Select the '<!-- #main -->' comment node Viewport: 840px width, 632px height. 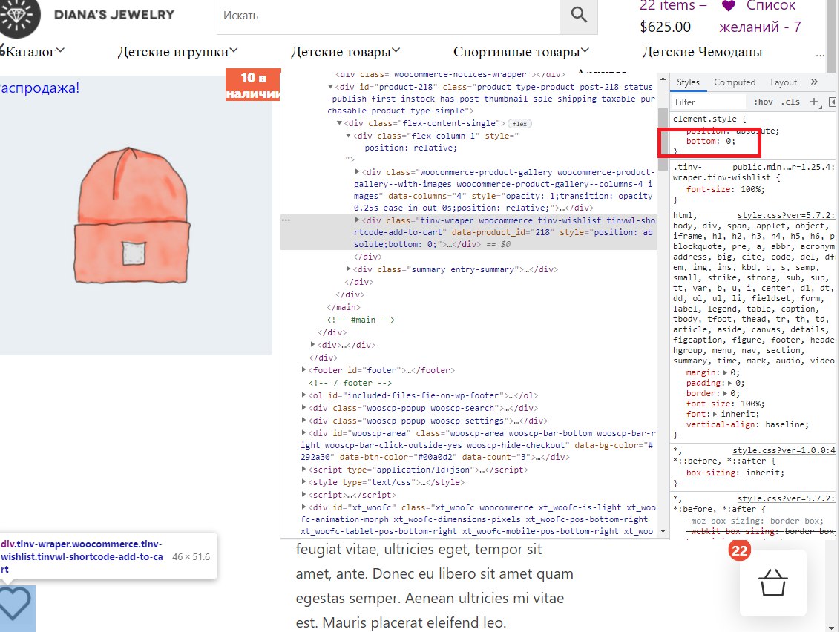point(361,320)
